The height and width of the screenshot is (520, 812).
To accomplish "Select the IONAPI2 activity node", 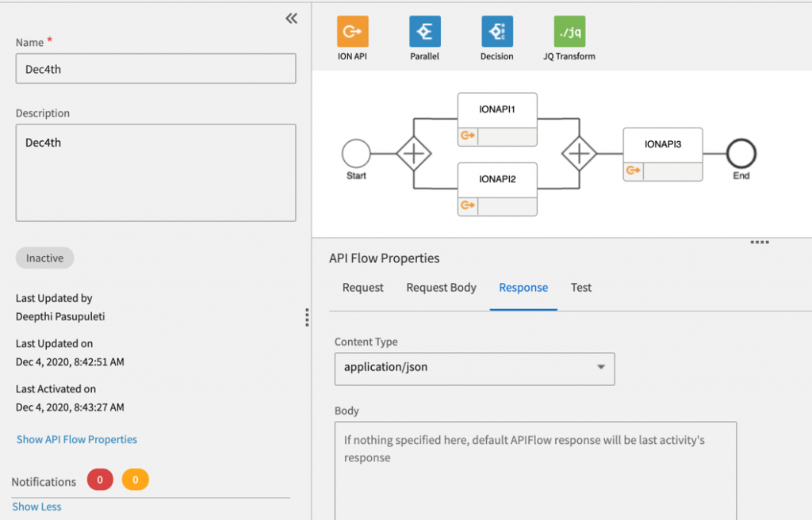I will pyautogui.click(x=497, y=180).
